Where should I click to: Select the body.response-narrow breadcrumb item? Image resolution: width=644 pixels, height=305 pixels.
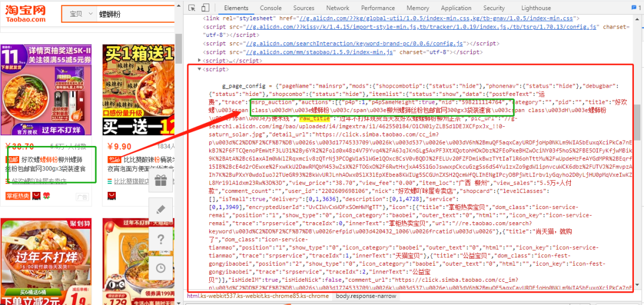pos(366,296)
